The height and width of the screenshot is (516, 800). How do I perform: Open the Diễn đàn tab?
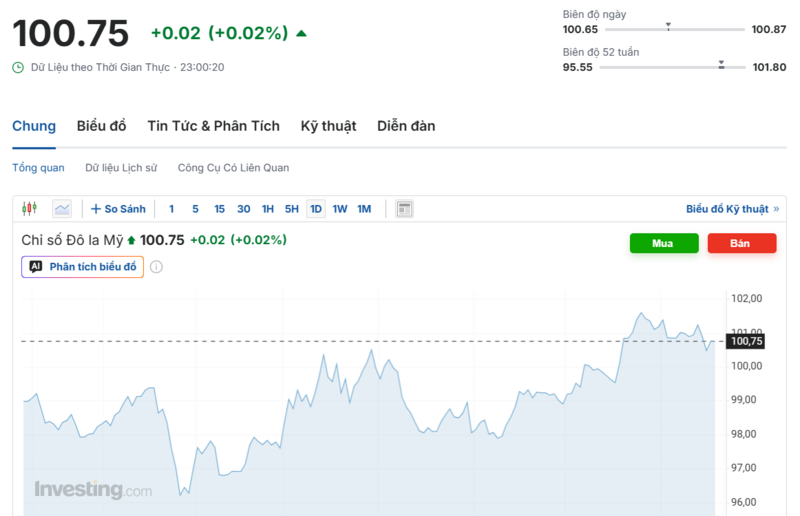click(x=406, y=126)
